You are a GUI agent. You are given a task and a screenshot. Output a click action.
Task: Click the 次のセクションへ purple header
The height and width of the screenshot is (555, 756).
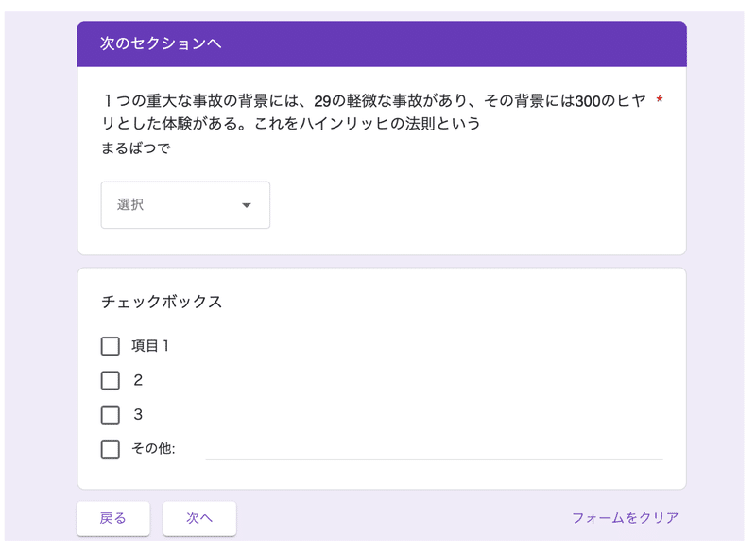click(x=382, y=43)
